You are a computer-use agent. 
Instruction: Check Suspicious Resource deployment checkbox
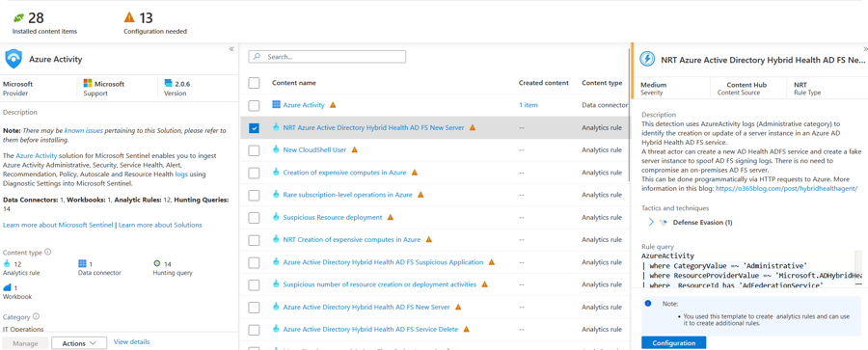point(254,218)
